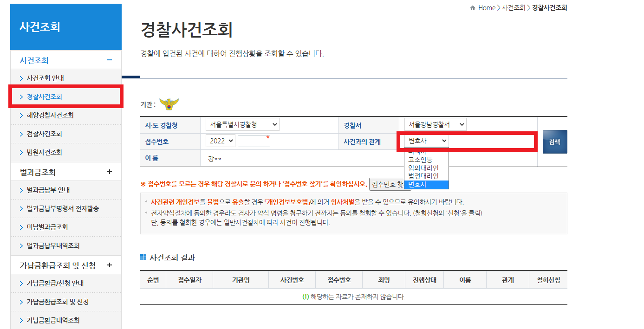
Task: Open 벌과금납부명령서 전자발송 in the sidebar
Action: click(x=63, y=208)
